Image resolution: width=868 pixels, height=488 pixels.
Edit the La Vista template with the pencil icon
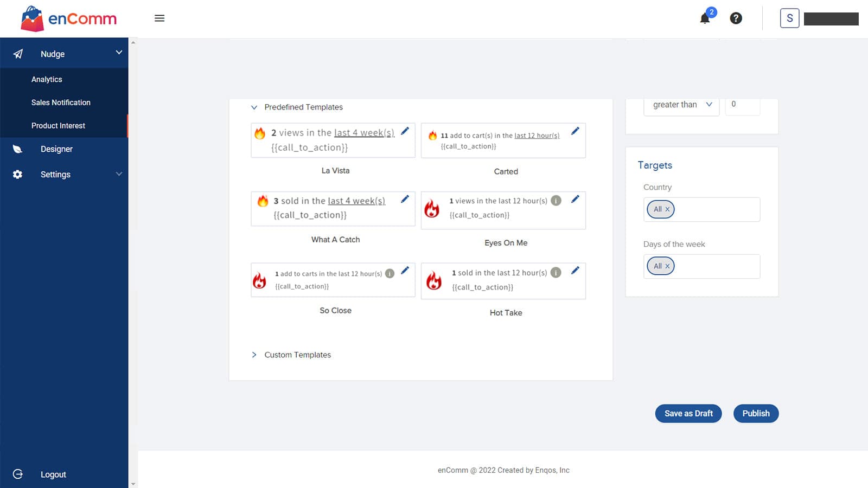[405, 131]
